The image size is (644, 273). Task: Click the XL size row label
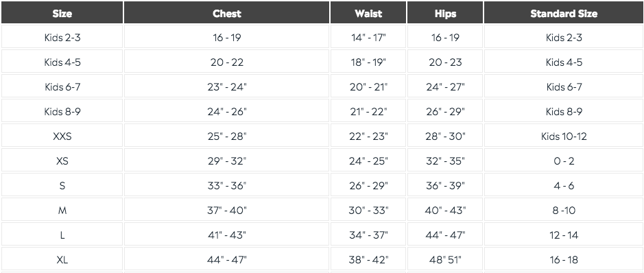click(62, 259)
